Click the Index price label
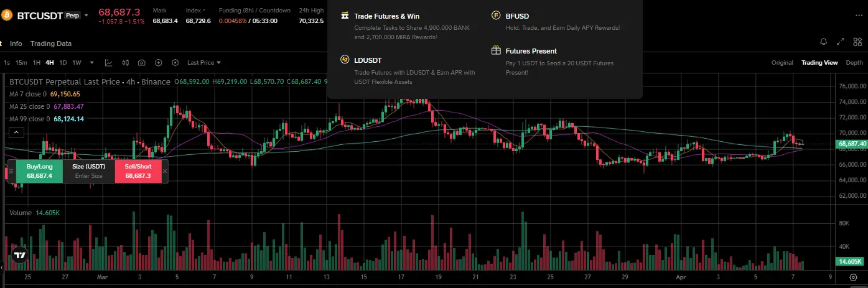 (x=193, y=10)
